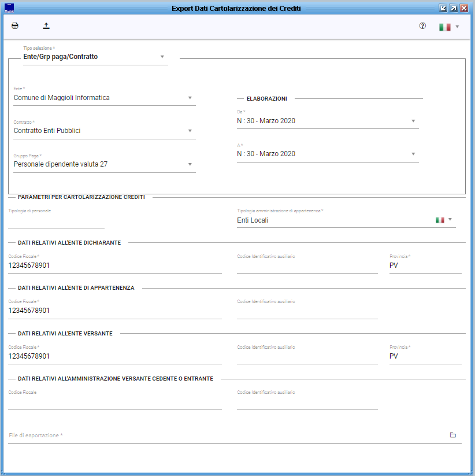
Task: Click Provincia field of Ente Dichiarante
Action: 425,265
